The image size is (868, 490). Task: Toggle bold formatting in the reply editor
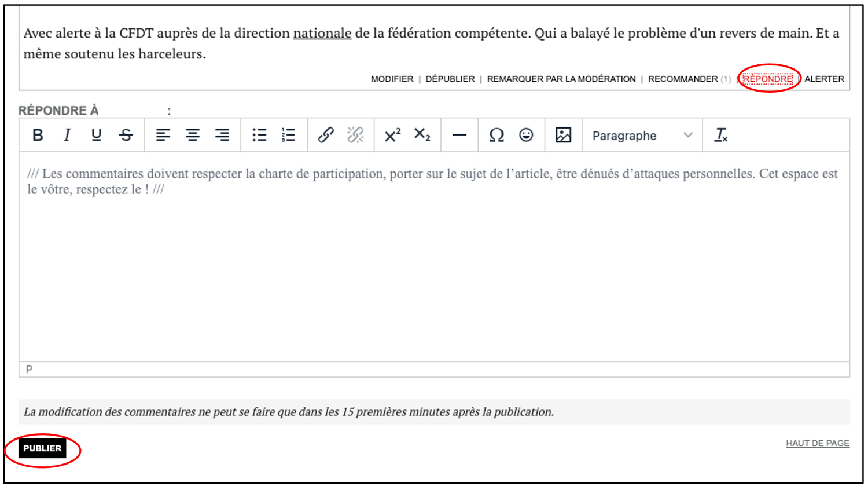pos(38,136)
